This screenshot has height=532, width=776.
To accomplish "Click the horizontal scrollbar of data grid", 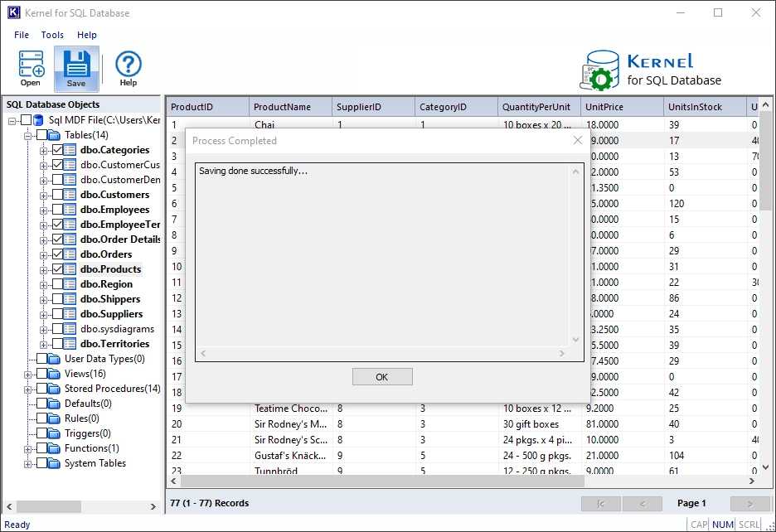I will coord(382,481).
